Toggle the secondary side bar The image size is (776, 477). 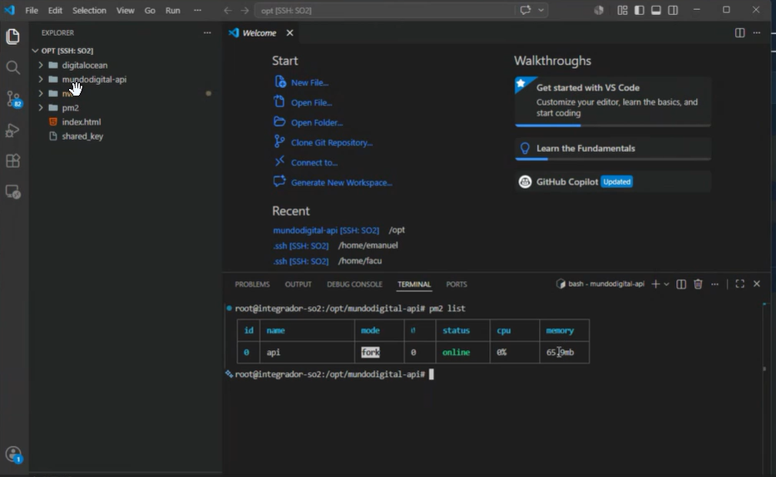pos(673,10)
